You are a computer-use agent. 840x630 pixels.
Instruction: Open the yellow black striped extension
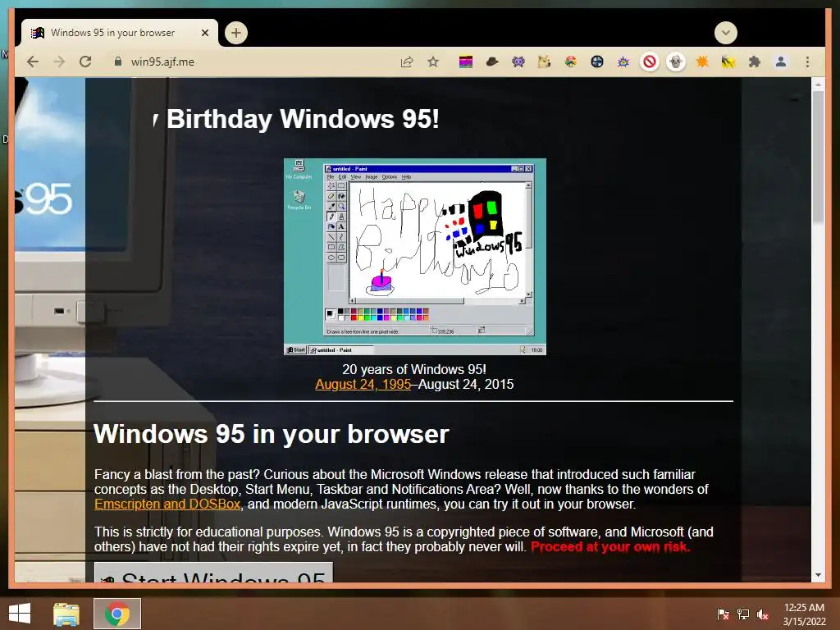click(728, 62)
